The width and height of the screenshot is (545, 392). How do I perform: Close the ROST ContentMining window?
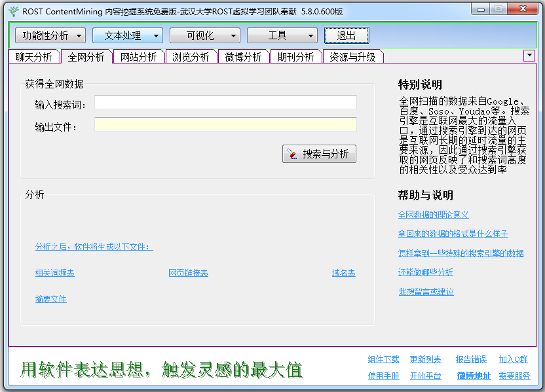pos(523,9)
